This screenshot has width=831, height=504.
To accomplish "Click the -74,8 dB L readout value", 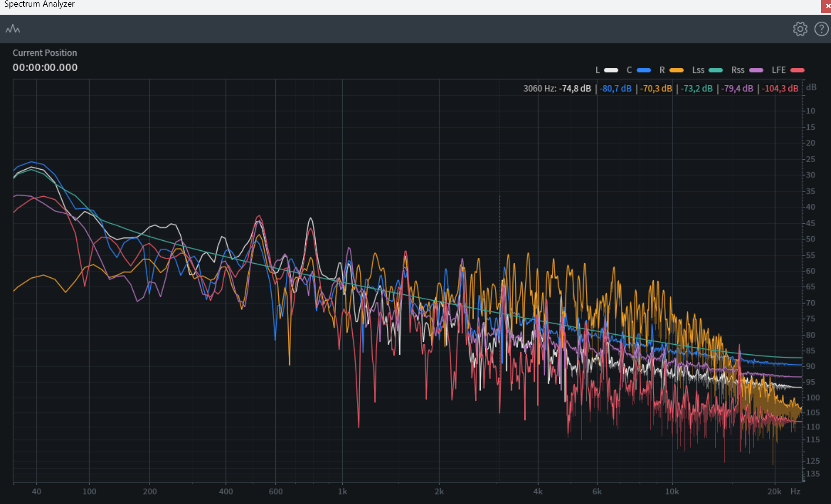I will coord(575,89).
